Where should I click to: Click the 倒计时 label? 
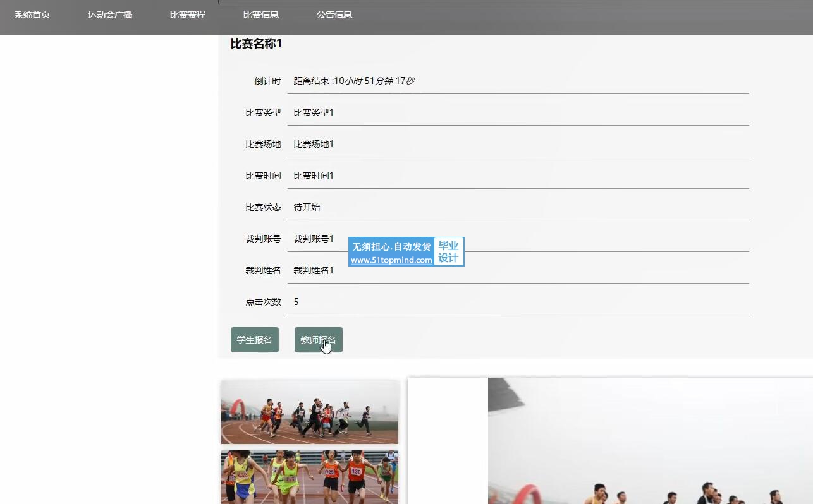pos(267,81)
